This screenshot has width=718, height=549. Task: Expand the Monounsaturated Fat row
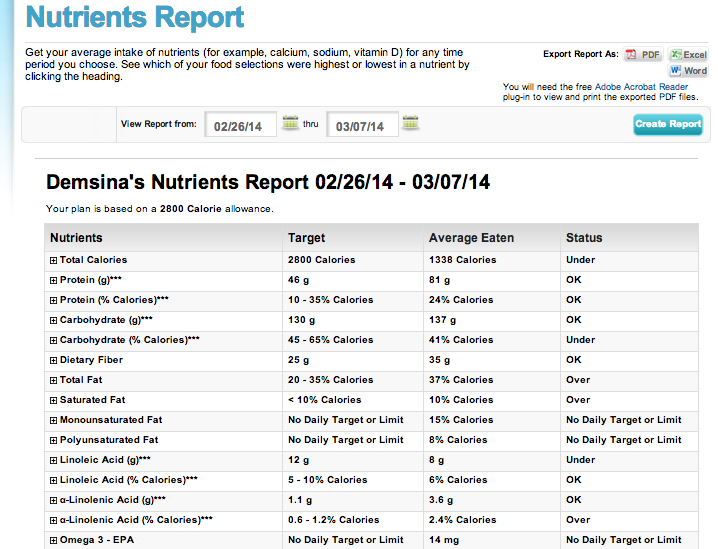coord(54,420)
